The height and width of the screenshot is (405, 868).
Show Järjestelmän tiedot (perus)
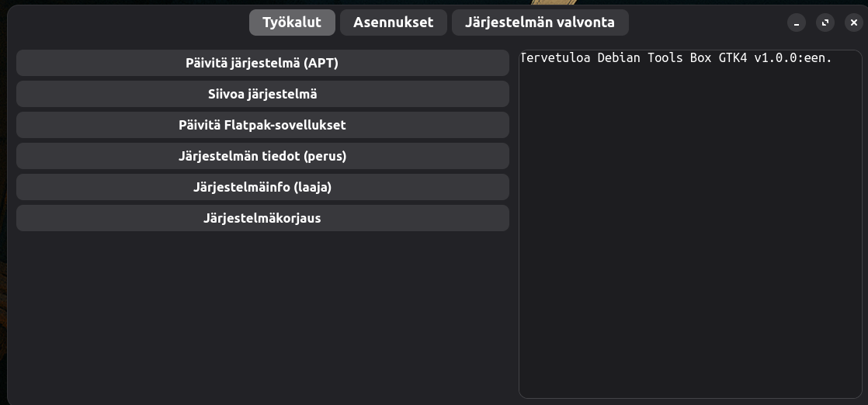262,156
